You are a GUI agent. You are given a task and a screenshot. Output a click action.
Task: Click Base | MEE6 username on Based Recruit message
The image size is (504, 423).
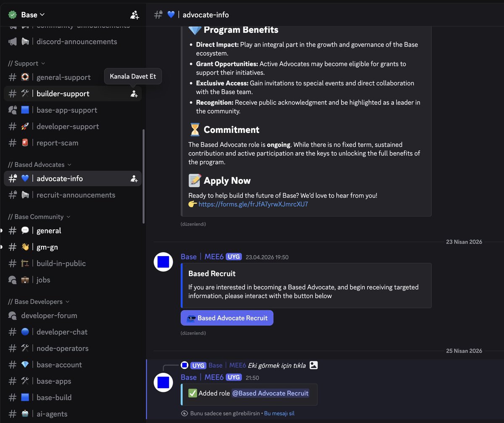coord(202,257)
